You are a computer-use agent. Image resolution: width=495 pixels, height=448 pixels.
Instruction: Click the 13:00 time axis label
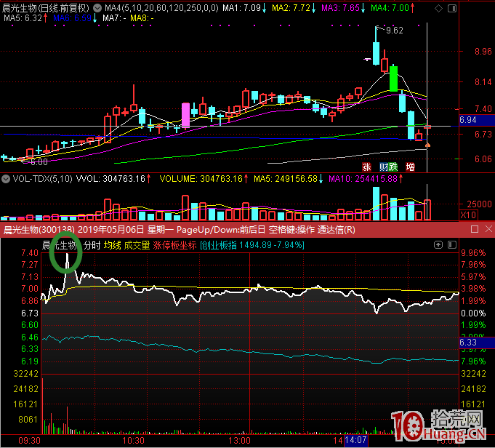click(239, 441)
